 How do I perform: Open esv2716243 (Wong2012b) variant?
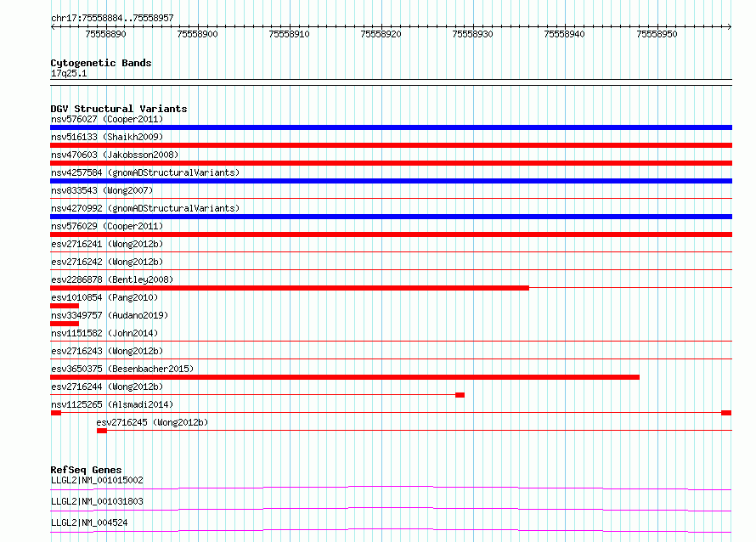(x=107, y=351)
